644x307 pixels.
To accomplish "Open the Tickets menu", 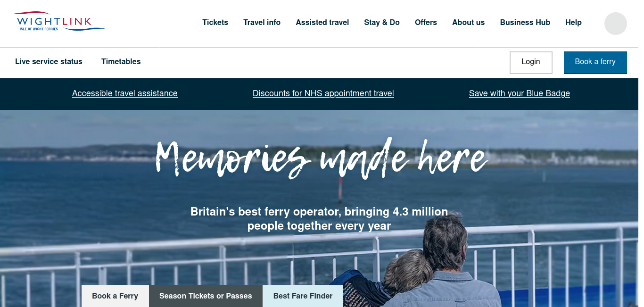I will [x=215, y=23].
